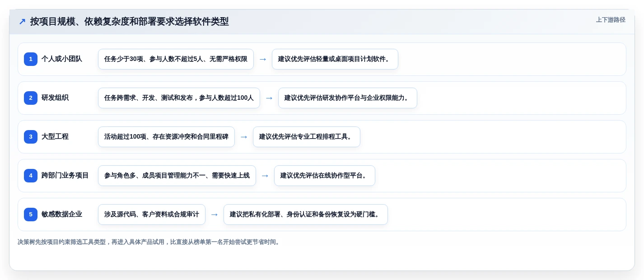The height and width of the screenshot is (280, 644).
Task: Click the 任务少于30项 condition box
Action: (176, 59)
